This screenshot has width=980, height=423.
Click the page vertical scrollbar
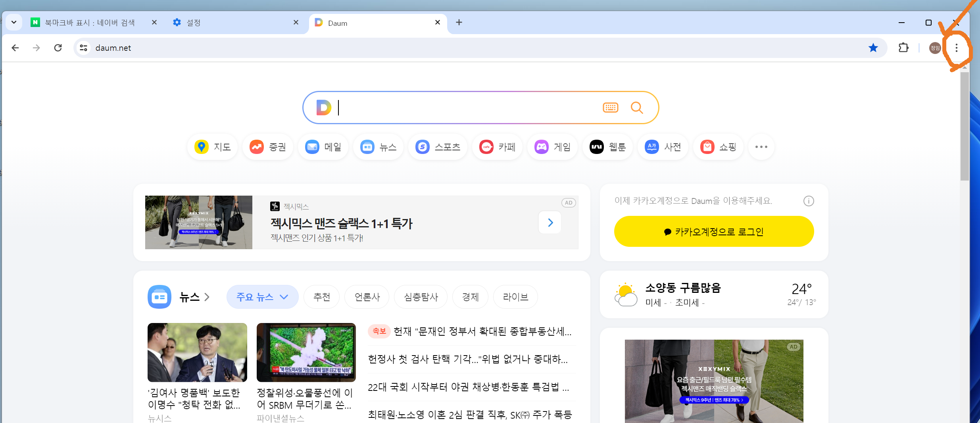[965, 127]
